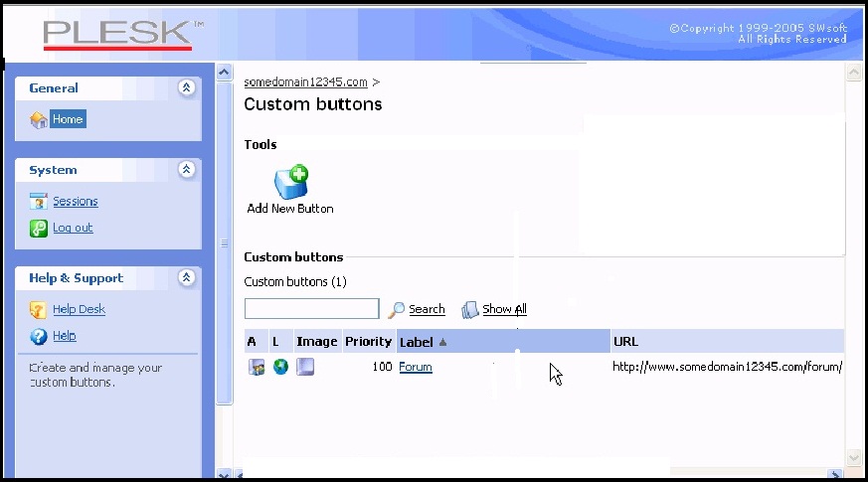This screenshot has width=868, height=482.
Task: Open Home in General panel
Action: pos(68,119)
